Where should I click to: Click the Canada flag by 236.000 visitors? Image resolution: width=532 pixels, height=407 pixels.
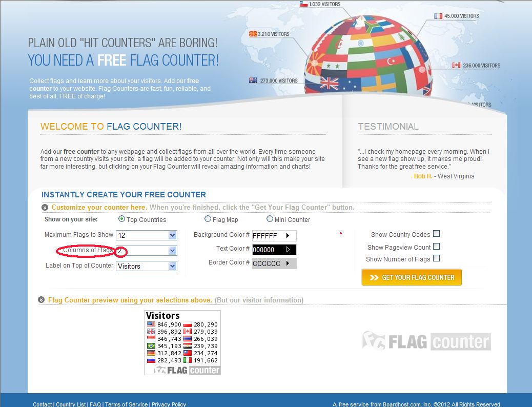click(456, 65)
